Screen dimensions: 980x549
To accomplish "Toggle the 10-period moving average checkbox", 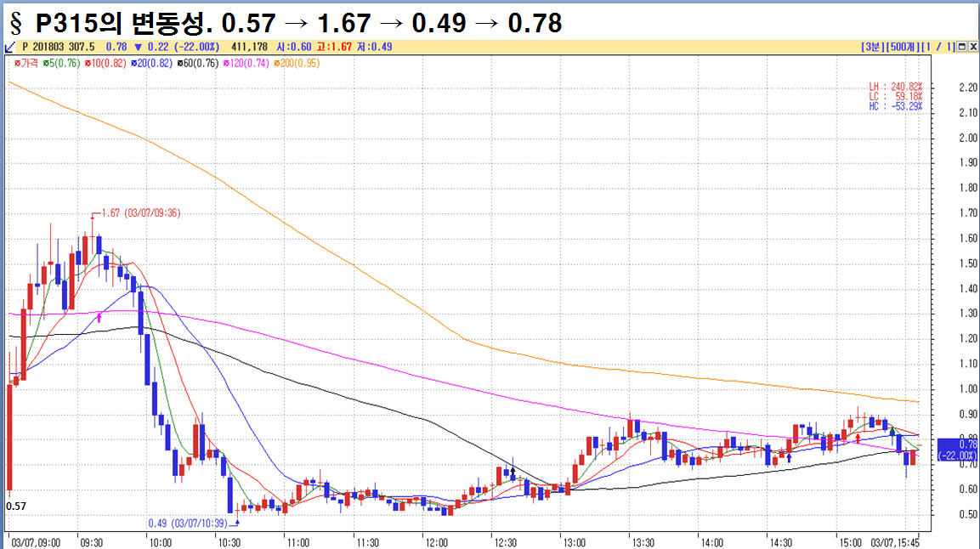I will coord(88,63).
